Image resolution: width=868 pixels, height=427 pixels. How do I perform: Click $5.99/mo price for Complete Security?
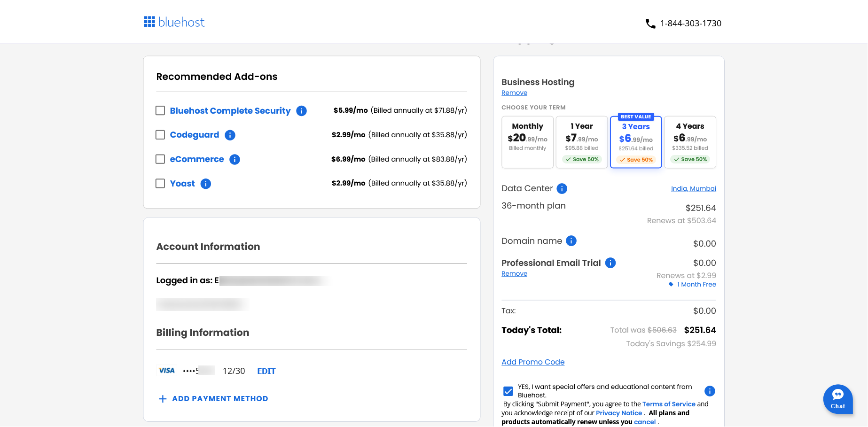351,110
